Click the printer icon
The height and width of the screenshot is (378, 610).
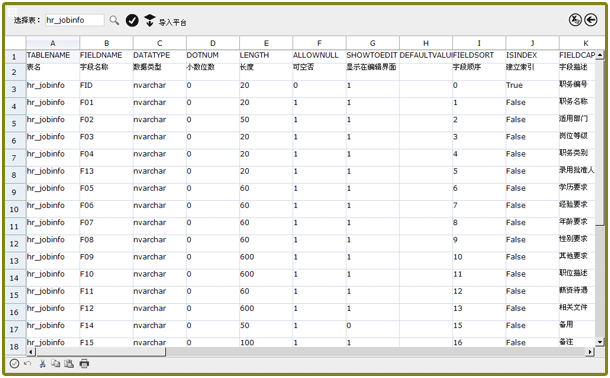tap(84, 364)
